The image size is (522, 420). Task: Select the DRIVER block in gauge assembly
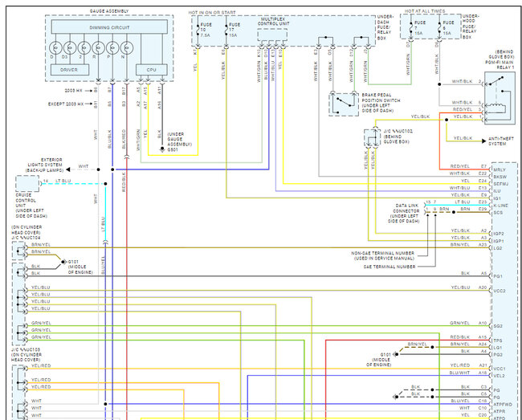[x=70, y=70]
